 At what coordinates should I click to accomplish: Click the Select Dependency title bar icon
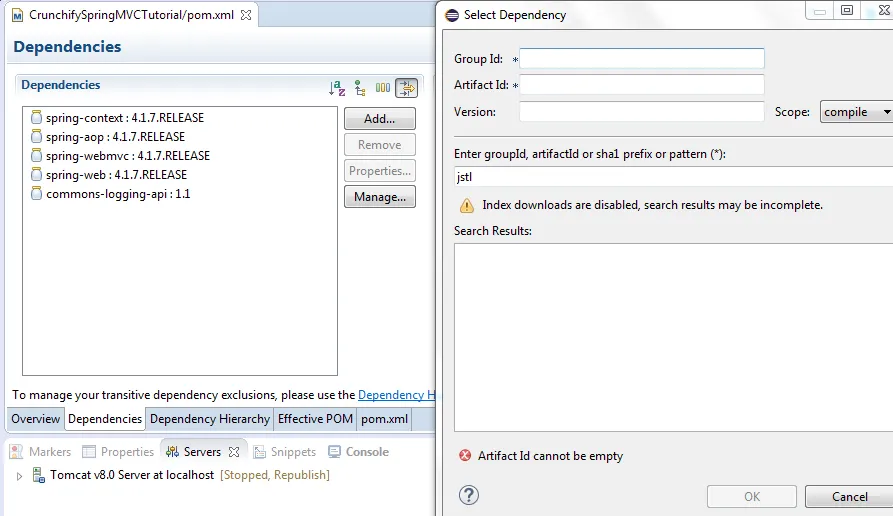452,15
